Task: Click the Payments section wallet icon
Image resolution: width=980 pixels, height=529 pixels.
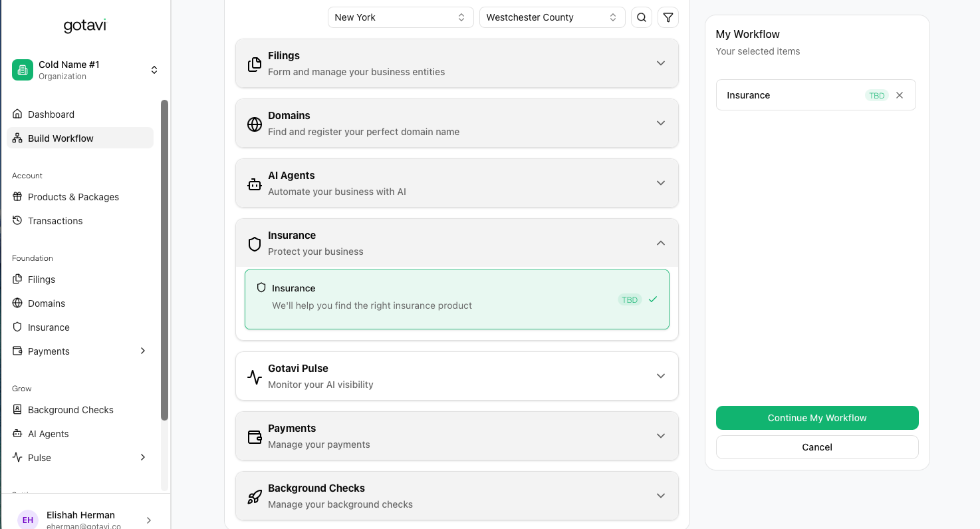Action: (x=255, y=437)
